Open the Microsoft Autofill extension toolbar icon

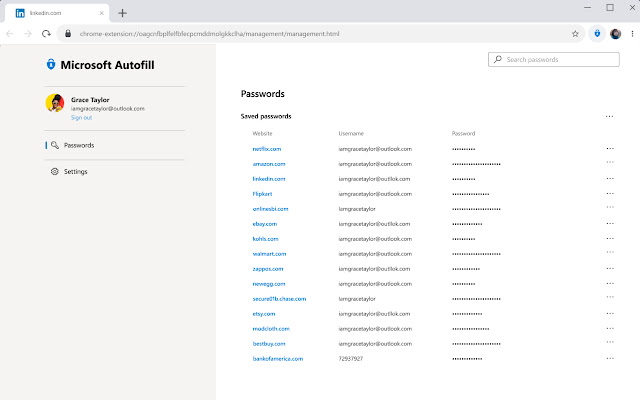click(x=597, y=33)
